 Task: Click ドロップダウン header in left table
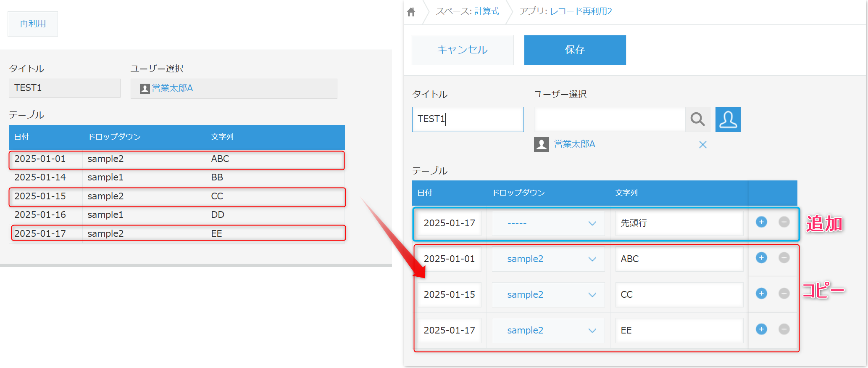pos(114,137)
